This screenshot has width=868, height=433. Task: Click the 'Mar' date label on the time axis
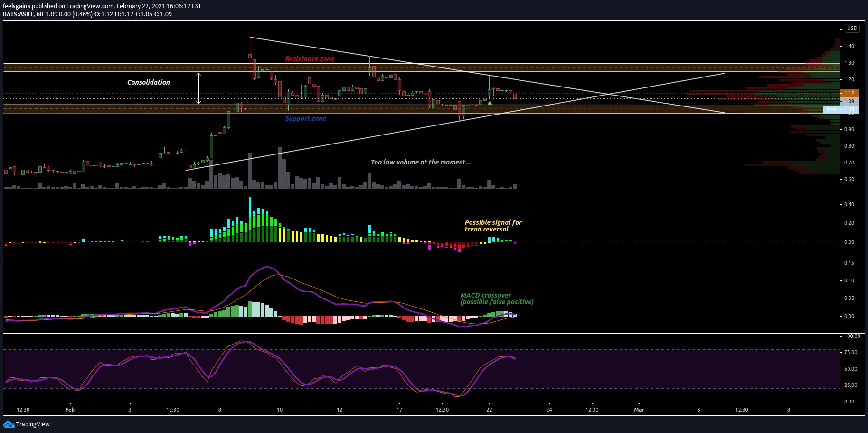(x=639, y=410)
